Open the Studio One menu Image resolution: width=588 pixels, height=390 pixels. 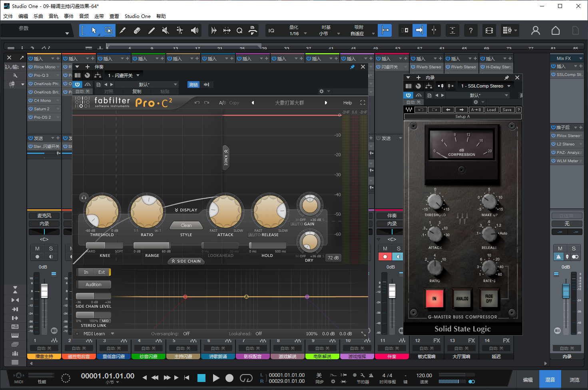[138, 16]
